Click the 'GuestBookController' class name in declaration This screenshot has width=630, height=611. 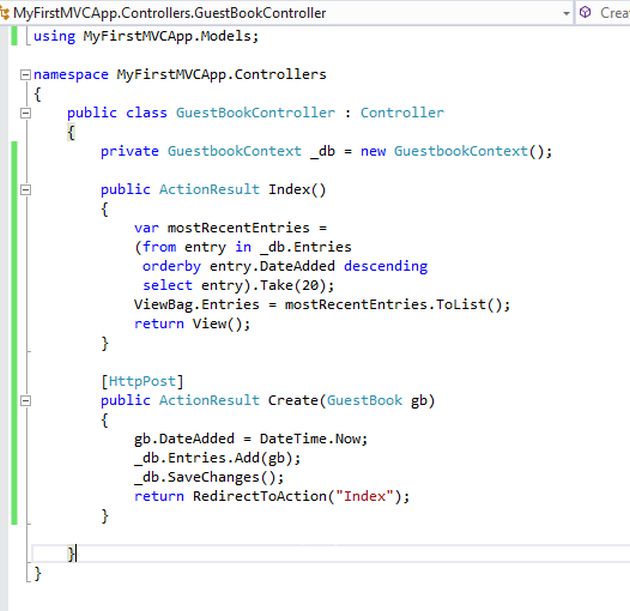pos(255,113)
